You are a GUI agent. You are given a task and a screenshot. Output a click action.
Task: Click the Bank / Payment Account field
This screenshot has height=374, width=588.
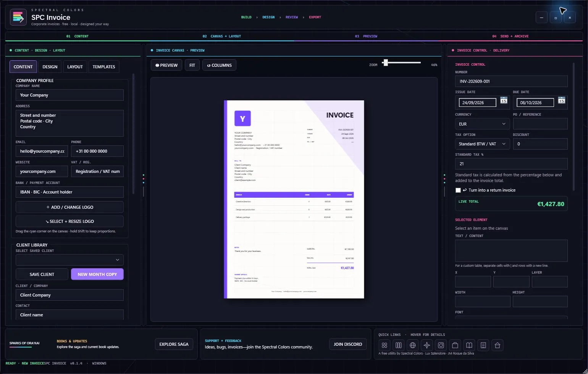point(69,192)
